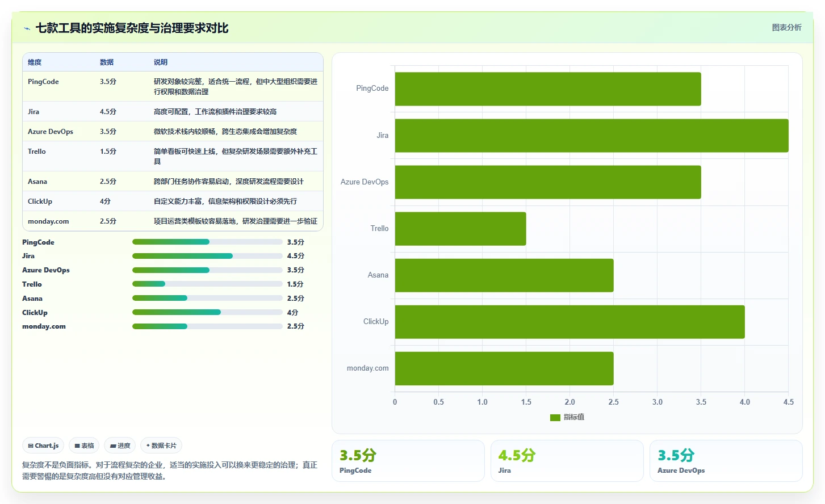Click the ClickUp bar in chart

click(570, 322)
